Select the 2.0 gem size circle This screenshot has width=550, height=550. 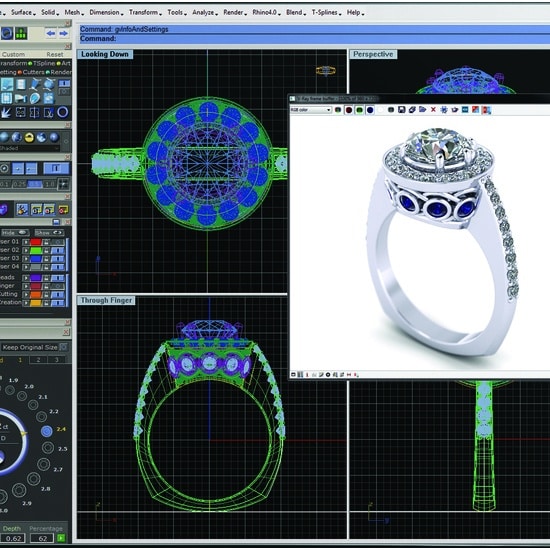coord(22,396)
